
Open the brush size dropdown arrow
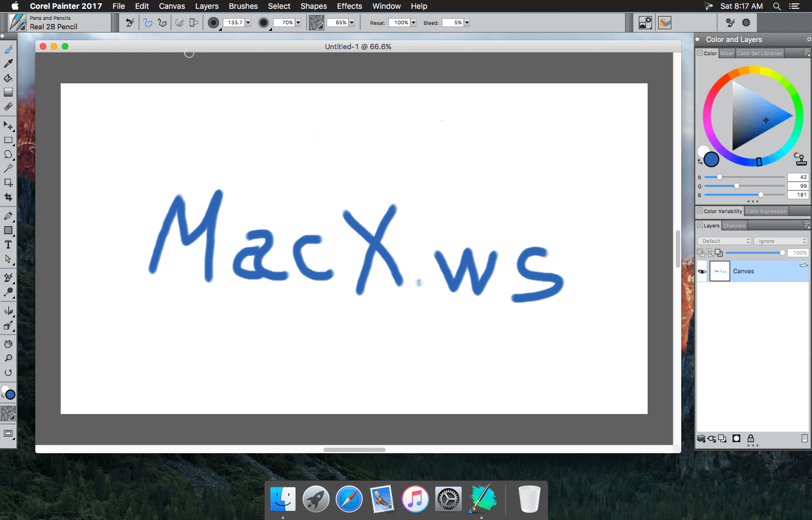coord(248,23)
